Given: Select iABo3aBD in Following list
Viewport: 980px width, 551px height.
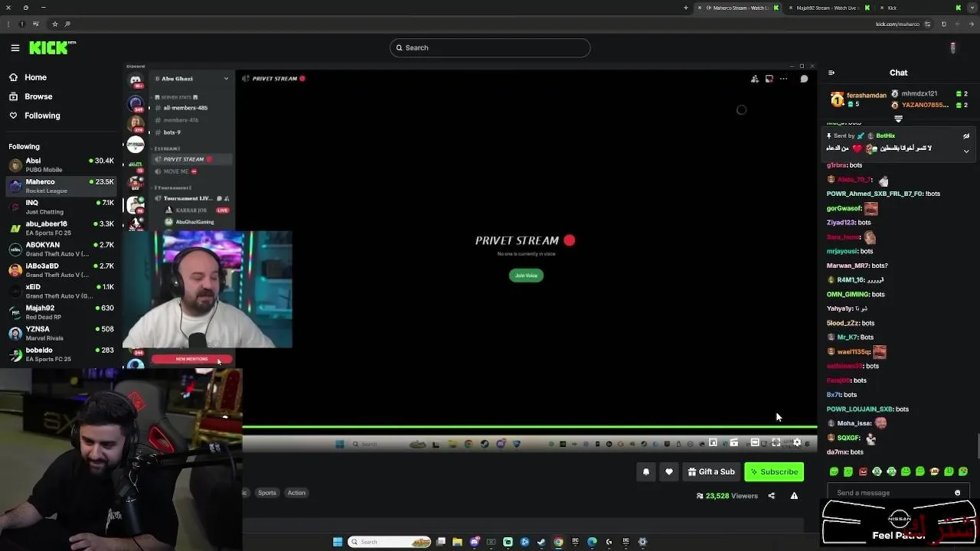Looking at the screenshot, I should coord(61,270).
